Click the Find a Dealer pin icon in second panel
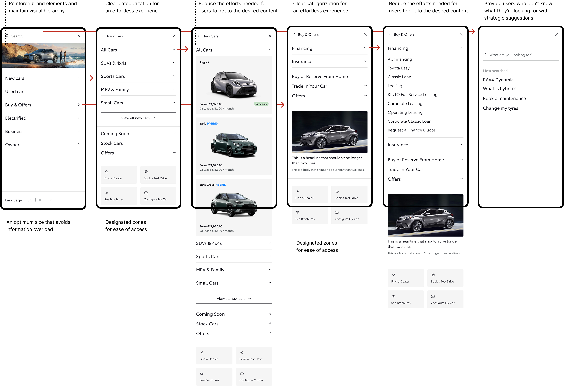The width and height of the screenshot is (564, 392). tap(106, 172)
